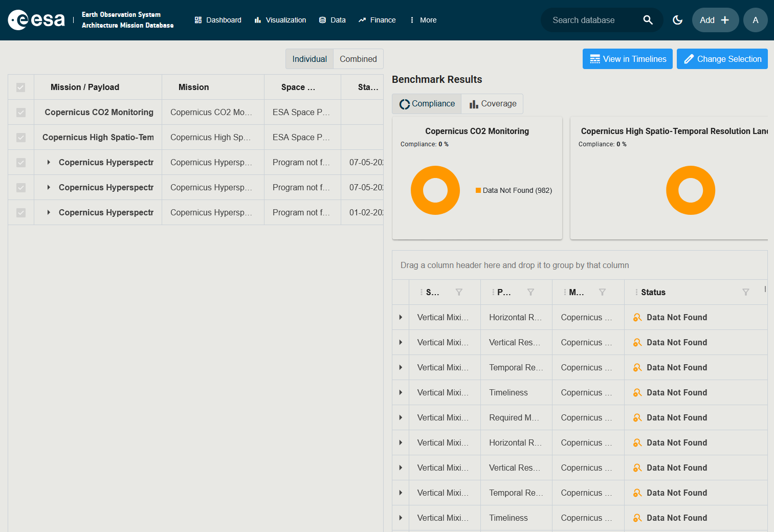This screenshot has width=774, height=532.
Task: Expand first Copernicus Hyperspectr row
Action: coord(49,162)
